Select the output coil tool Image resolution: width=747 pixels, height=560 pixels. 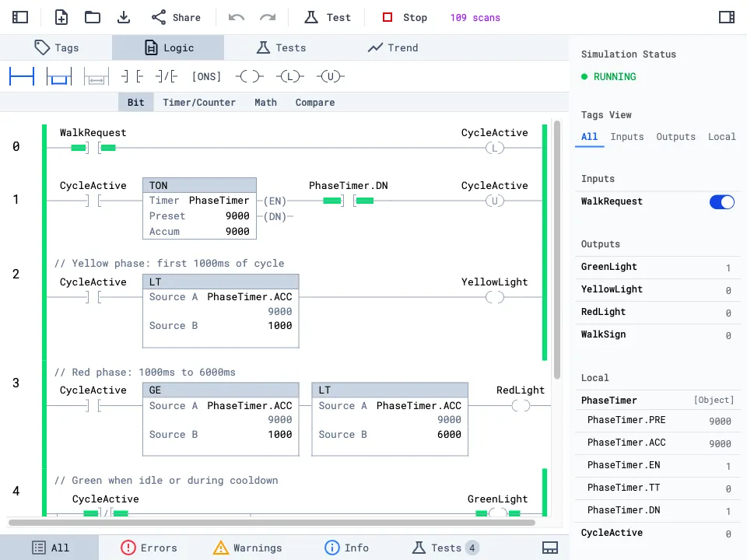[251, 76]
